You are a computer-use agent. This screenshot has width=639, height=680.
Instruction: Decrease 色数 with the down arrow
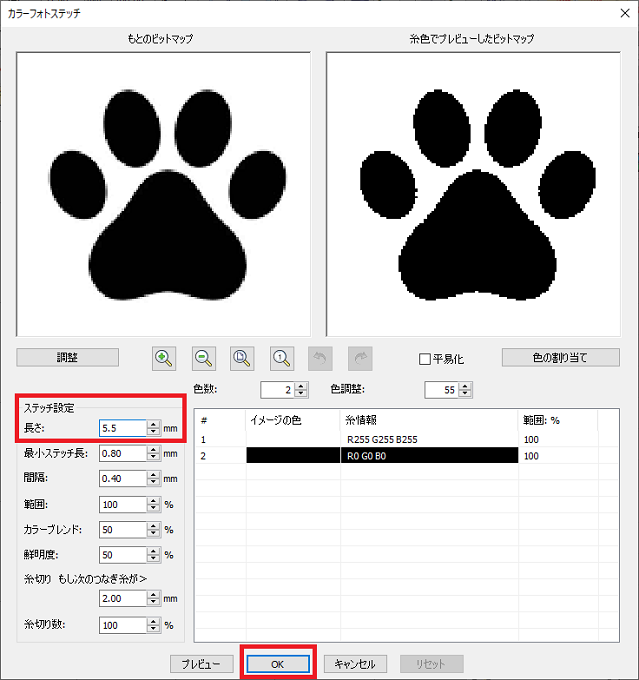tap(301, 393)
